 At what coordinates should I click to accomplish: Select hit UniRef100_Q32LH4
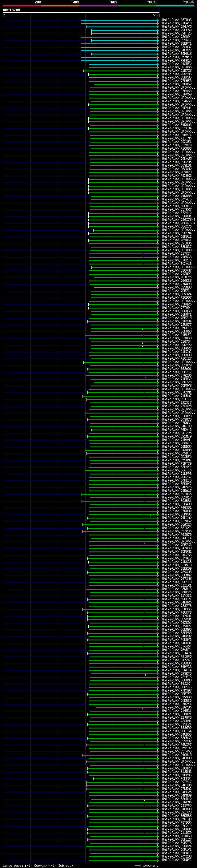point(177,128)
